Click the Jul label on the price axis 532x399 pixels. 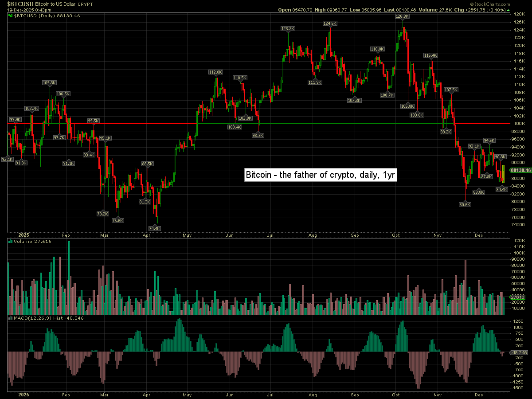point(270,235)
